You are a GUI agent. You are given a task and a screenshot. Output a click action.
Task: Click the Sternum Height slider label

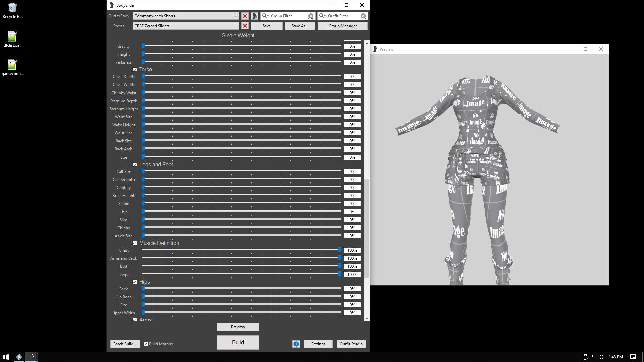point(123,109)
